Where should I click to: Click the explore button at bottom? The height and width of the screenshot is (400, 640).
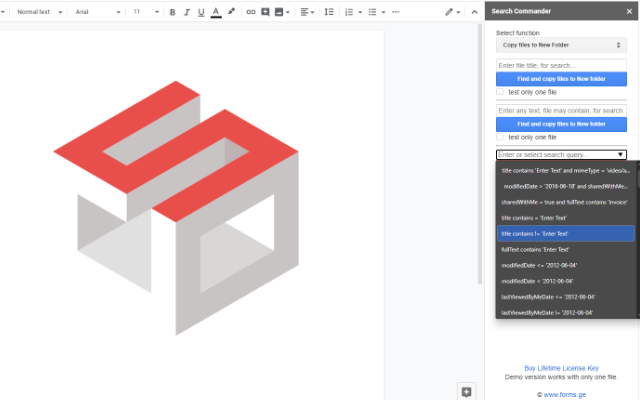(466, 392)
